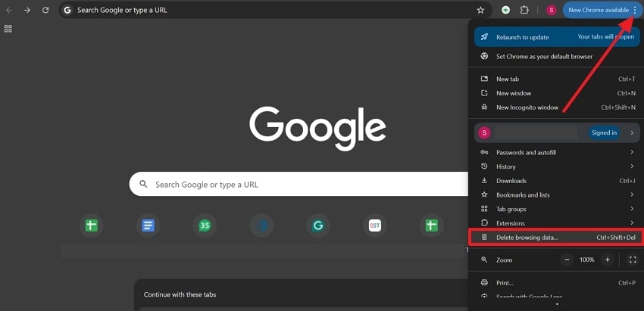Open the three-dot Chrome menu button

[x=635, y=11]
